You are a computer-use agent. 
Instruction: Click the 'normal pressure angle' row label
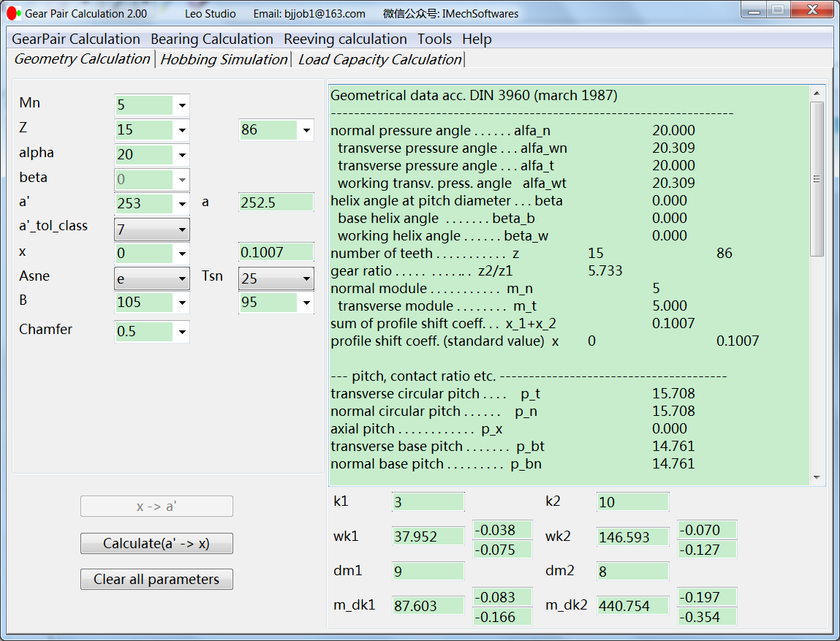440,131
